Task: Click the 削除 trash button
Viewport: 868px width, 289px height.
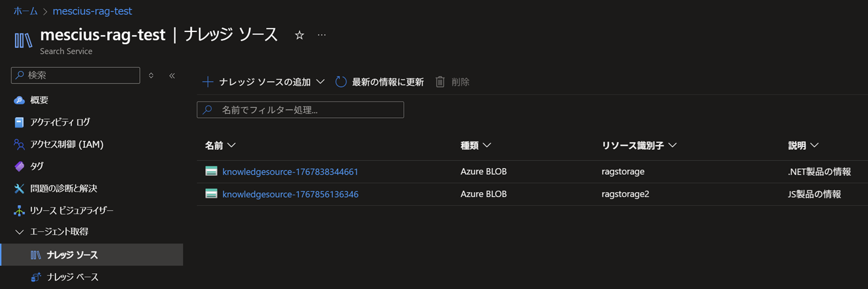Action: pos(452,82)
